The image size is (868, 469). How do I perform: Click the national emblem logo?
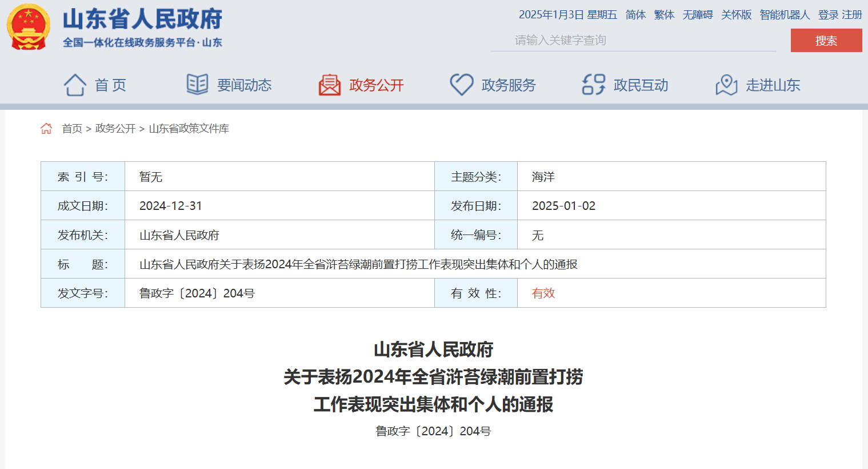click(x=28, y=27)
